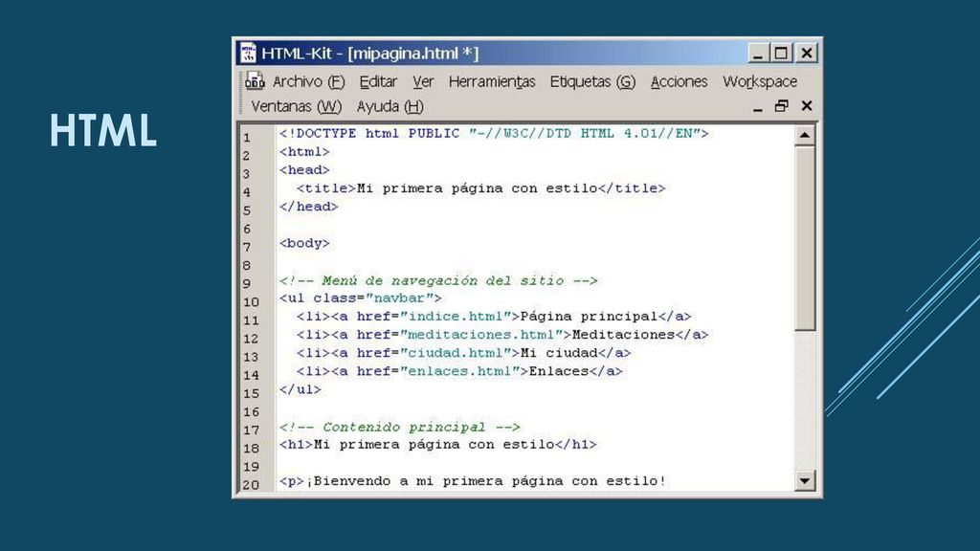Open the Archivo (F) menu

(x=309, y=82)
